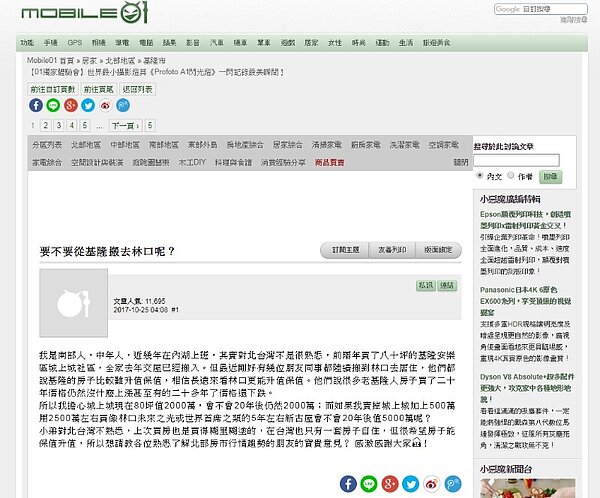This screenshot has width=600, height=498.
Task: Select the 內文 search radio button
Action: (x=479, y=175)
